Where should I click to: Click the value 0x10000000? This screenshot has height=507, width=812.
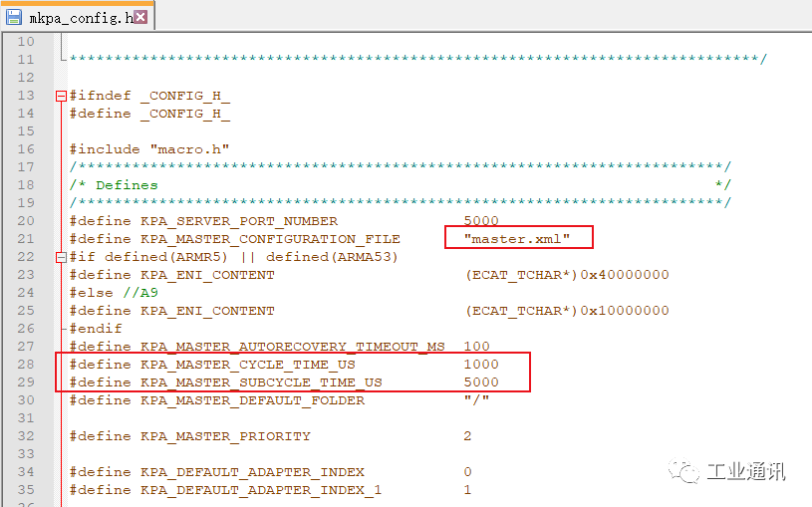click(x=625, y=311)
